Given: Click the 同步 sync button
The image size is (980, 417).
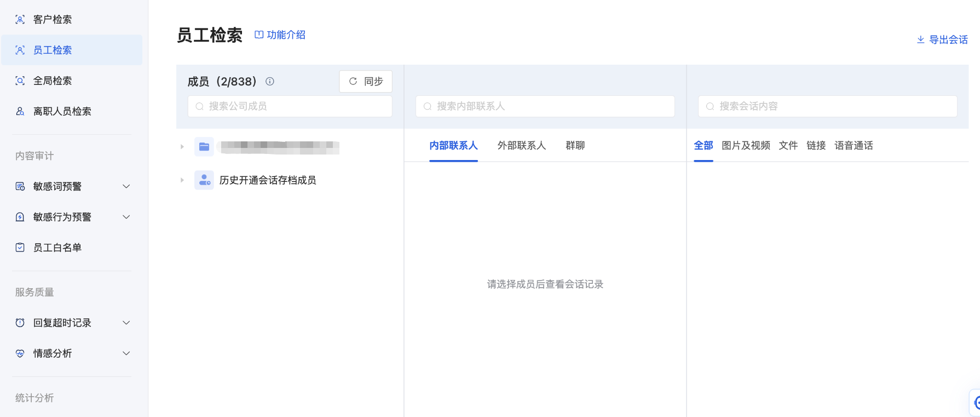Looking at the screenshot, I should click(366, 81).
